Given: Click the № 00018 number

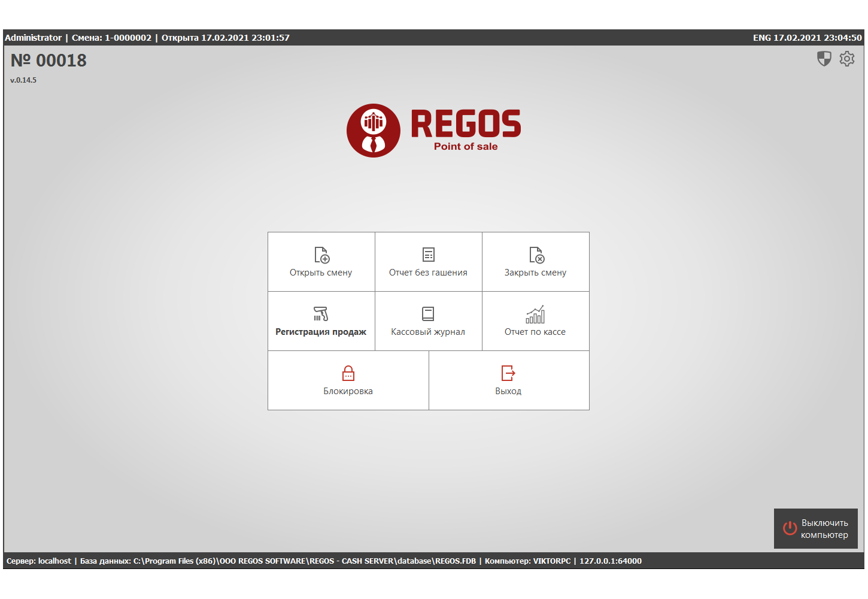Looking at the screenshot, I should pos(48,60).
